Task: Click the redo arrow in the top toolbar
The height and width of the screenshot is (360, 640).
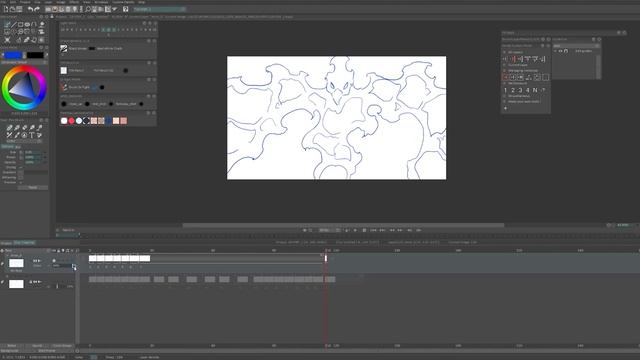Action: pyautogui.click(x=37, y=9)
